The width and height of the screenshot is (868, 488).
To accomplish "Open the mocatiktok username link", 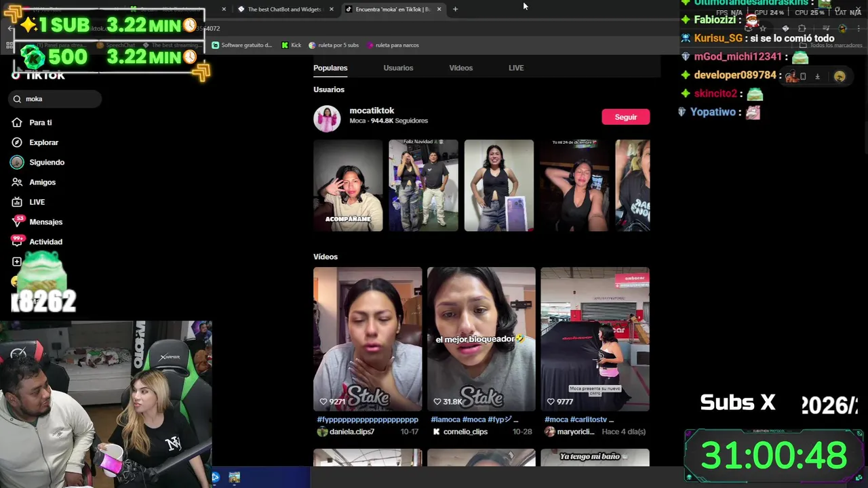I will 372,110.
